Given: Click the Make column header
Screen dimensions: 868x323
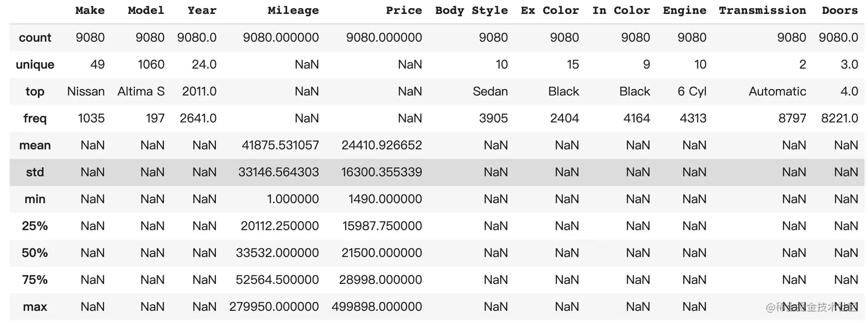Looking at the screenshot, I should click(x=90, y=10).
